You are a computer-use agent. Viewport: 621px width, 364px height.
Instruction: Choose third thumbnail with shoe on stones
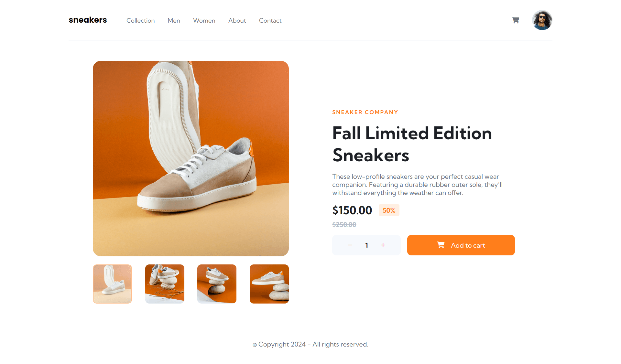point(217,284)
